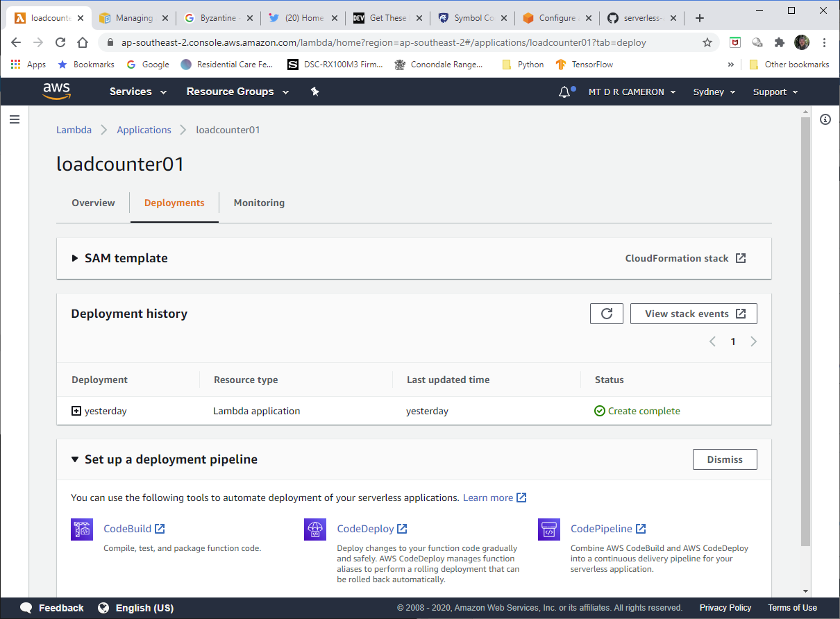Click the Feedback button in footer
840x619 pixels.
click(x=52, y=608)
